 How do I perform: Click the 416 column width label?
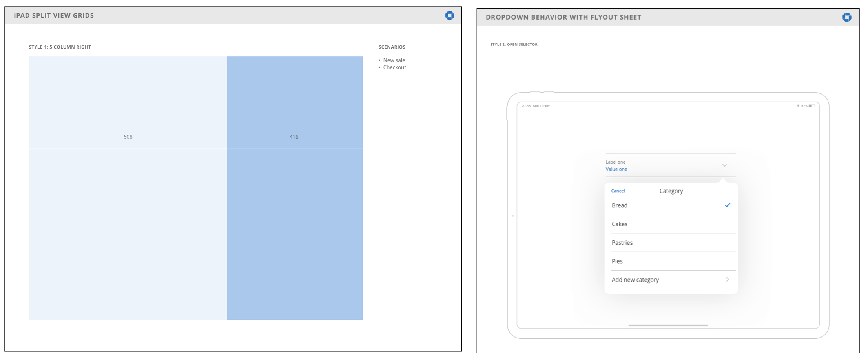[x=294, y=137]
